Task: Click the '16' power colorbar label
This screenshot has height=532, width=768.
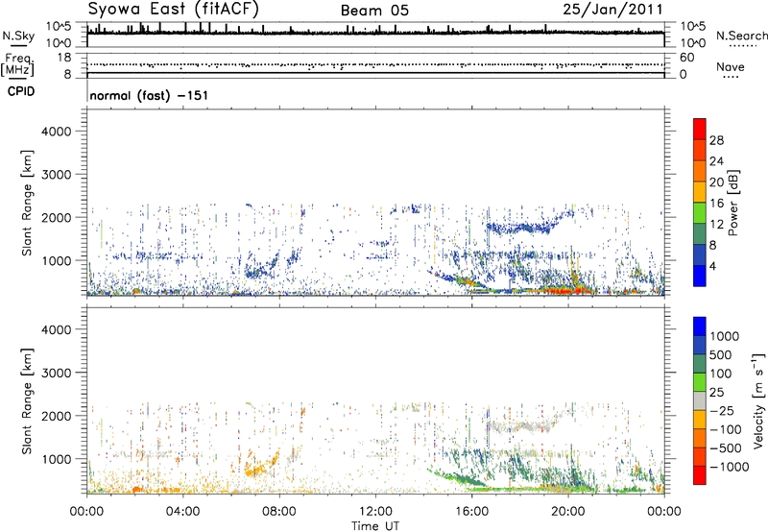Action: (716, 204)
